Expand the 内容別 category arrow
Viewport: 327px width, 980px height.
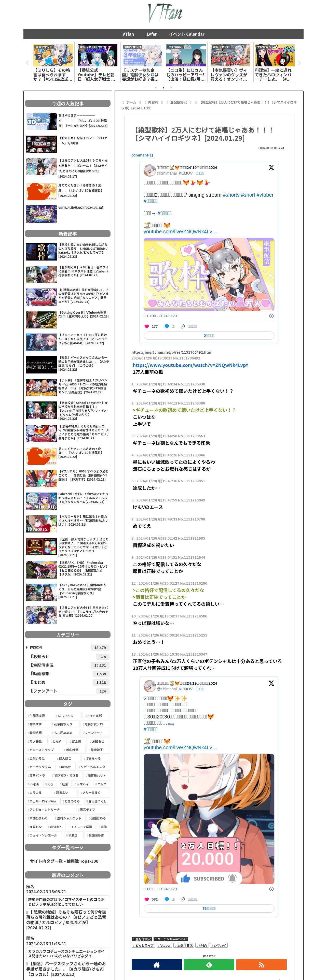coord(27,647)
